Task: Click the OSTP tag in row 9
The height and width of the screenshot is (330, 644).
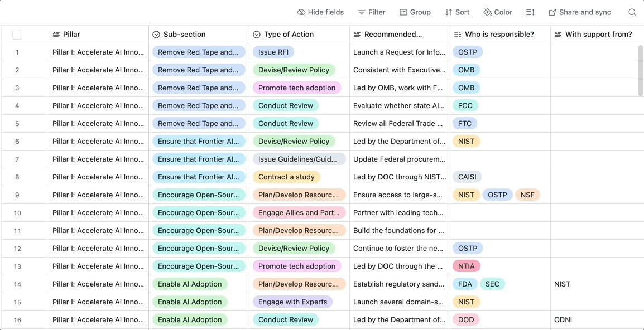Action: (x=497, y=195)
